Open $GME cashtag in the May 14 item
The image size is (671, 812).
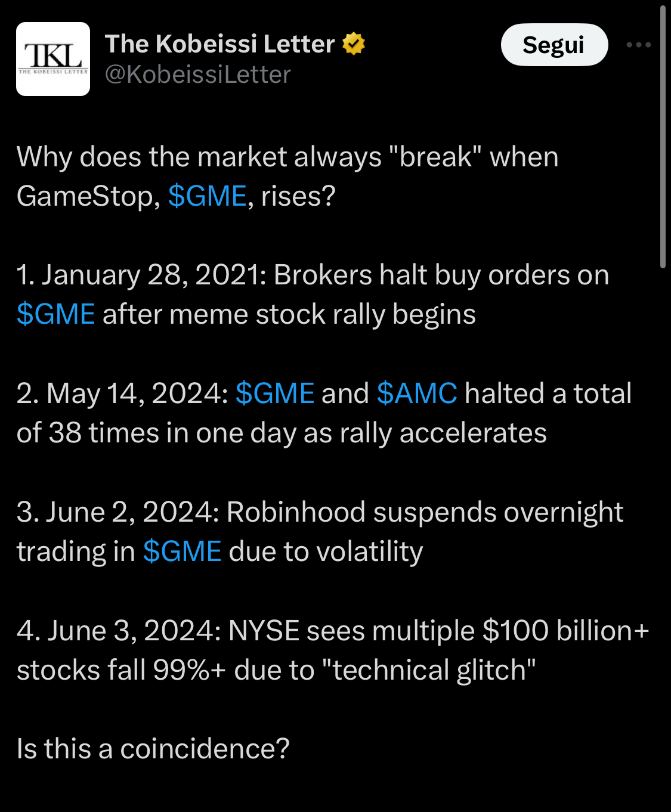pyautogui.click(x=274, y=393)
